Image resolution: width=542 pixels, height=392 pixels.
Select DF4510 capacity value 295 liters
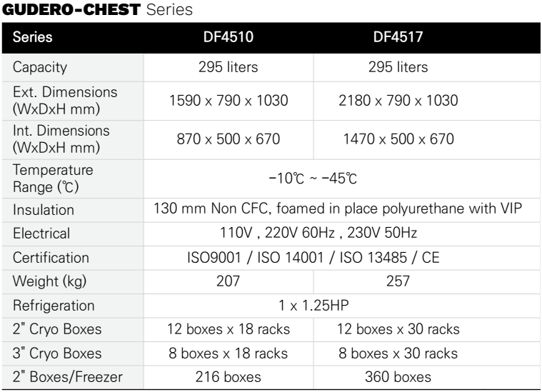[x=228, y=67]
